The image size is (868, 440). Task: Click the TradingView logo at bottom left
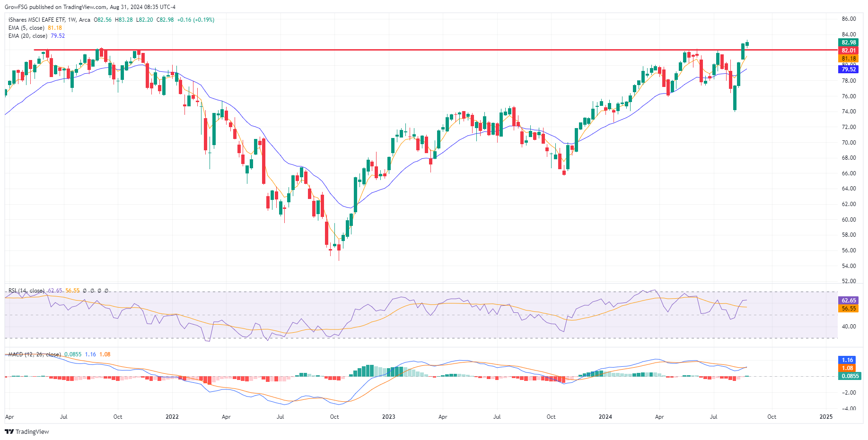[27, 431]
